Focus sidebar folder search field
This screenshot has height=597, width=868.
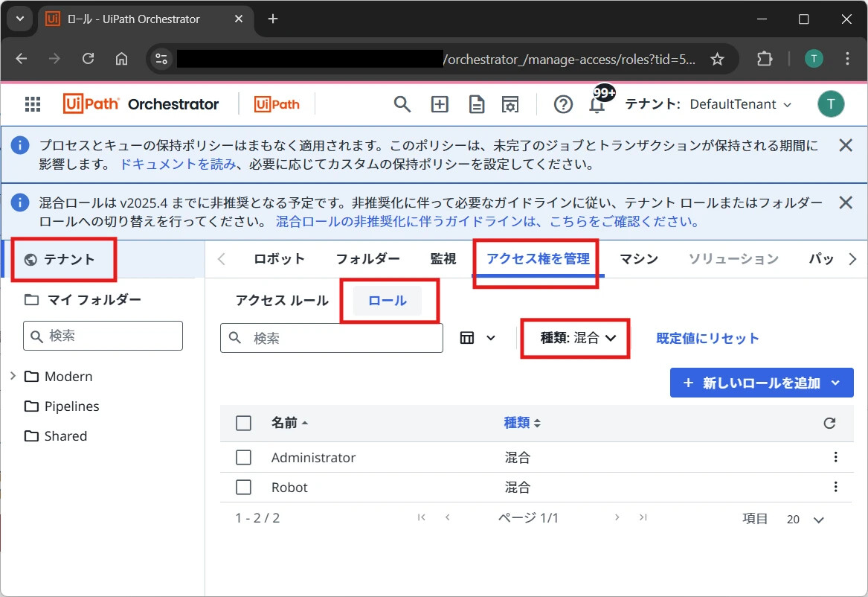(103, 336)
